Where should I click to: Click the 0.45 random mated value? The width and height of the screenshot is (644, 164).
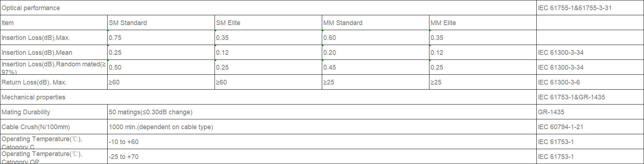pyautogui.click(x=329, y=67)
